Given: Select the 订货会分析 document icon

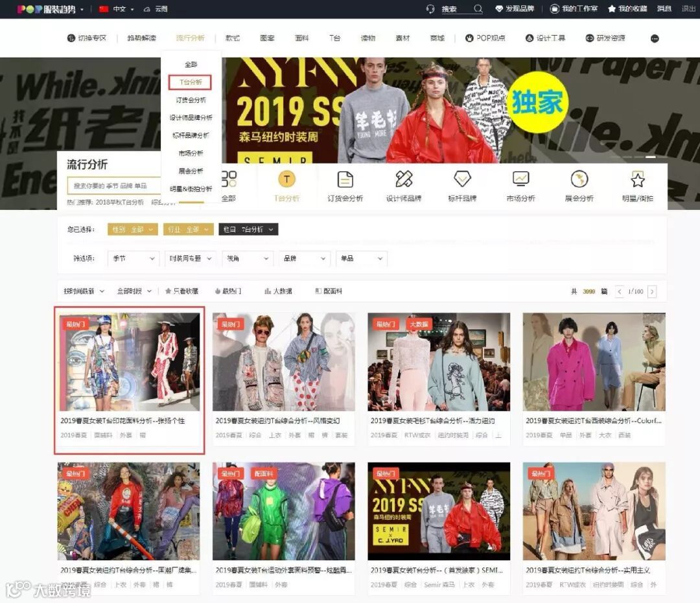Looking at the screenshot, I should pyautogui.click(x=345, y=179).
